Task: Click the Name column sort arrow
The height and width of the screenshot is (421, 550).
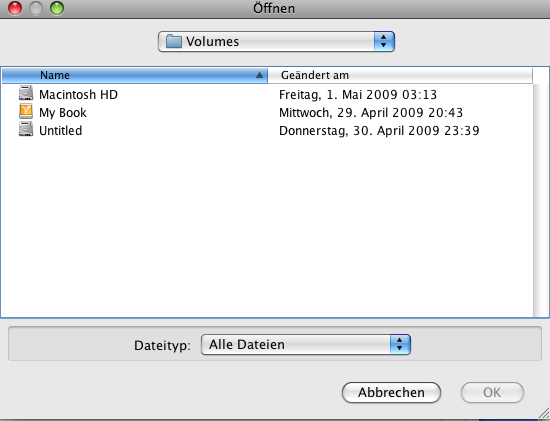Action: (x=259, y=75)
